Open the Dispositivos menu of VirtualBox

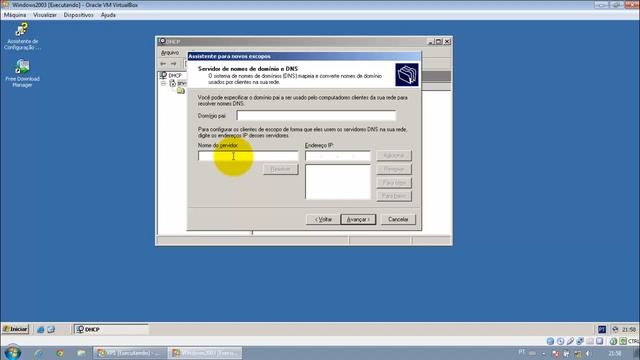[x=78, y=15]
